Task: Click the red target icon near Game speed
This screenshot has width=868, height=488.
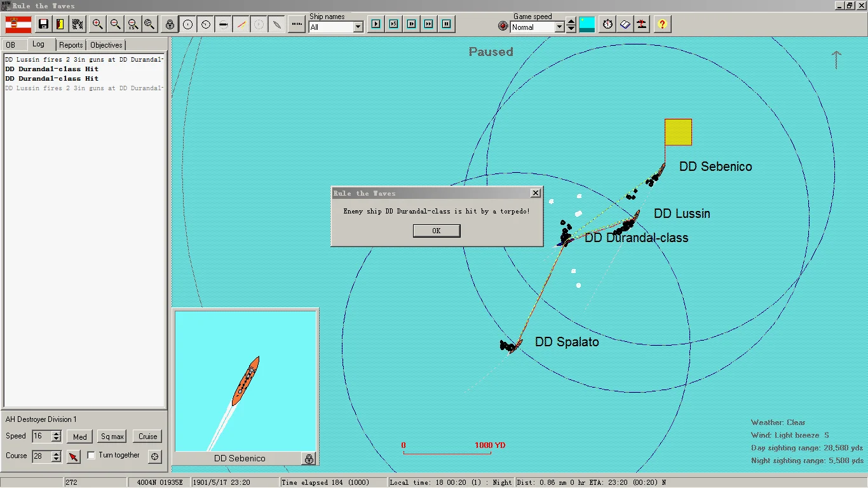Action: click(503, 26)
